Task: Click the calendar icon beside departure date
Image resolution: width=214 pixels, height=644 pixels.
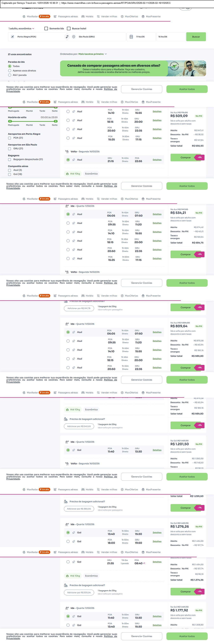Action: pyautogui.click(x=131, y=37)
